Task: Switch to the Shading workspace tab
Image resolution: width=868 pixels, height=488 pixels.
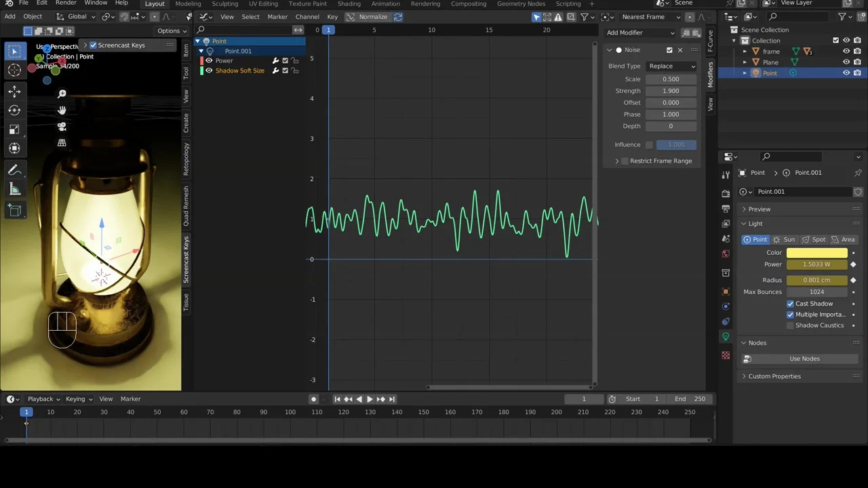Action: pyautogui.click(x=349, y=4)
